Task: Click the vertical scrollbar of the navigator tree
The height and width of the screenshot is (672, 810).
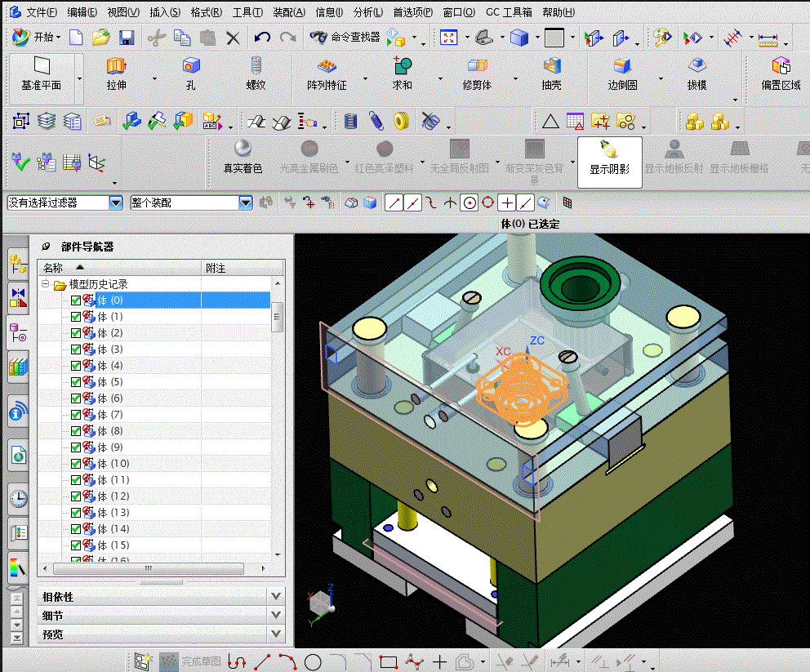Action: [x=278, y=317]
